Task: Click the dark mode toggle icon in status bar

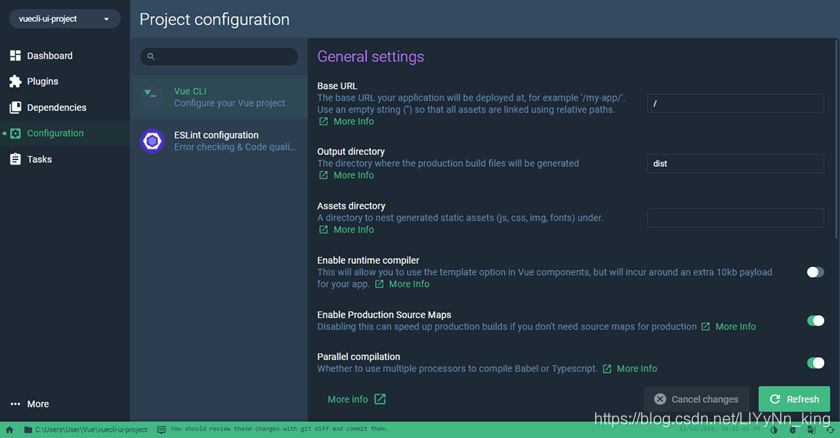Action: click(x=774, y=430)
